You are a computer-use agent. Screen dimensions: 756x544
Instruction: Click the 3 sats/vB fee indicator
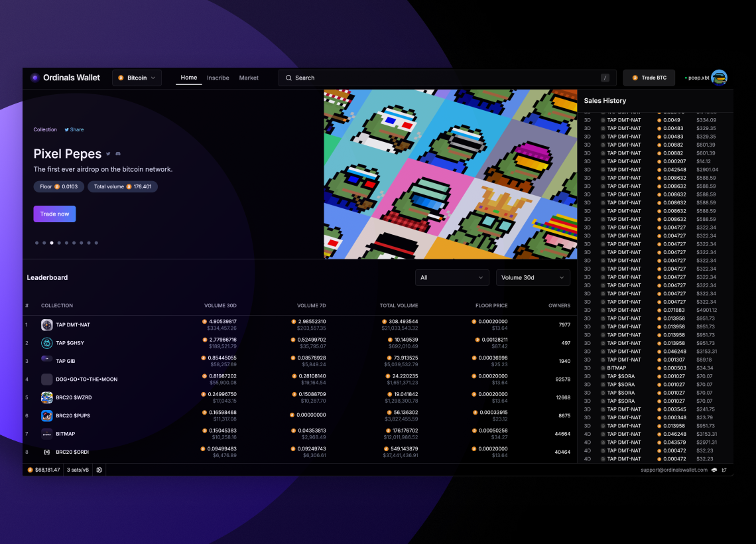pyautogui.click(x=78, y=470)
